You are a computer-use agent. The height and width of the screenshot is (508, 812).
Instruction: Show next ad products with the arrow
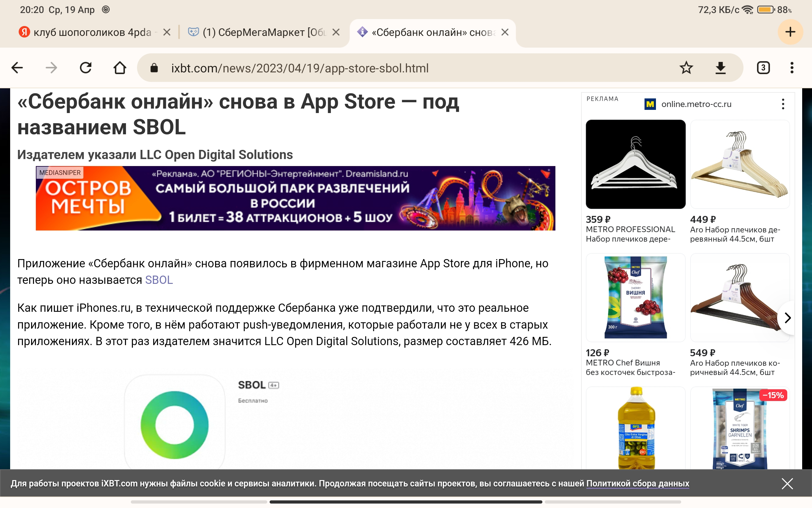tap(787, 317)
